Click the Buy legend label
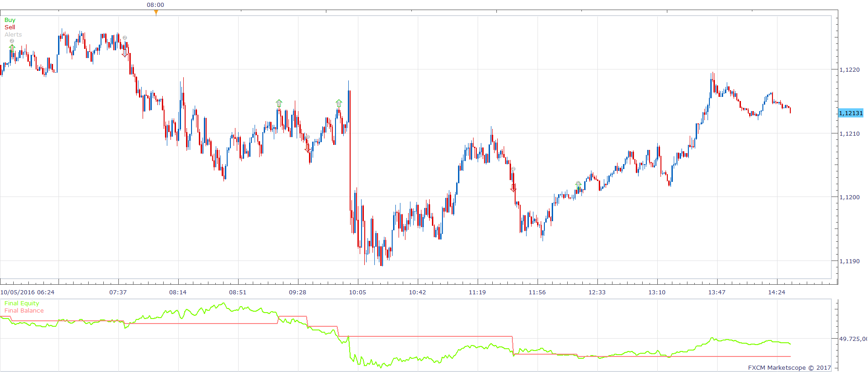 (10, 20)
